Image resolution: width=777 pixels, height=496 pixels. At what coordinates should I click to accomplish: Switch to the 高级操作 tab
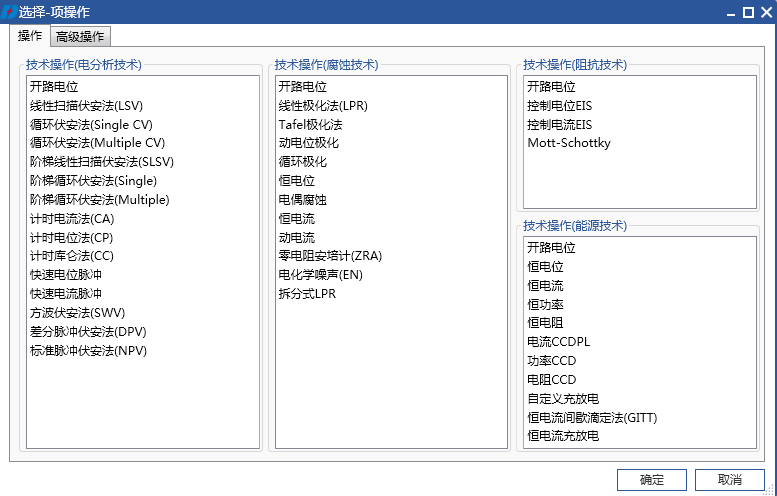[80, 37]
